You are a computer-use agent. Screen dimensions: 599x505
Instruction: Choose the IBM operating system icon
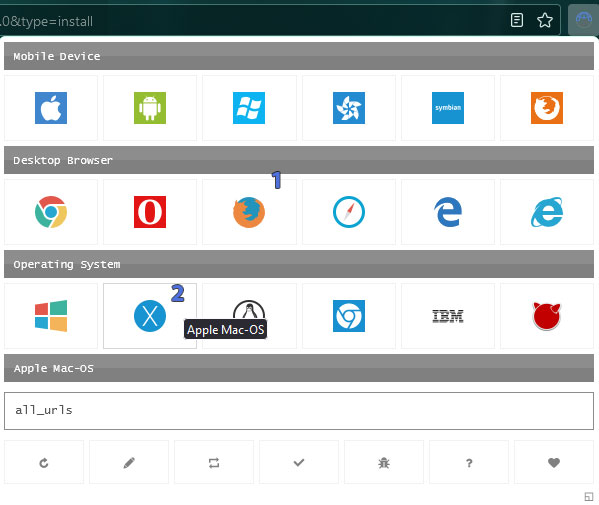point(448,316)
